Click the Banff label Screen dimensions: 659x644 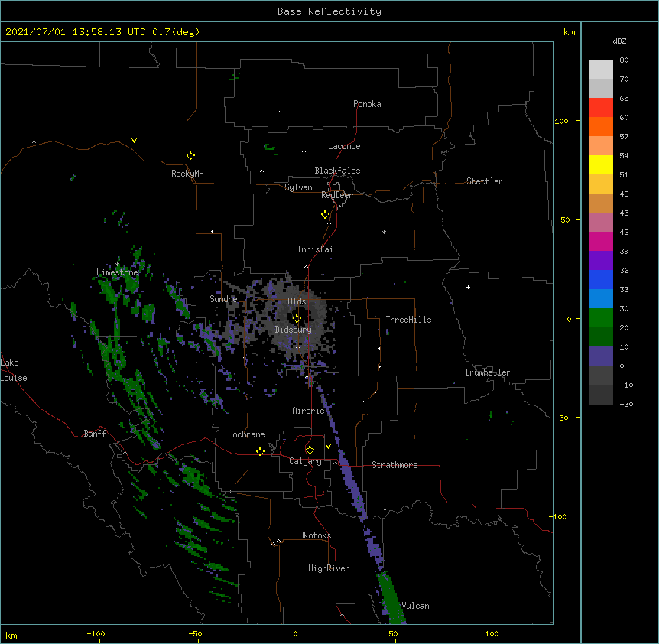(95, 434)
